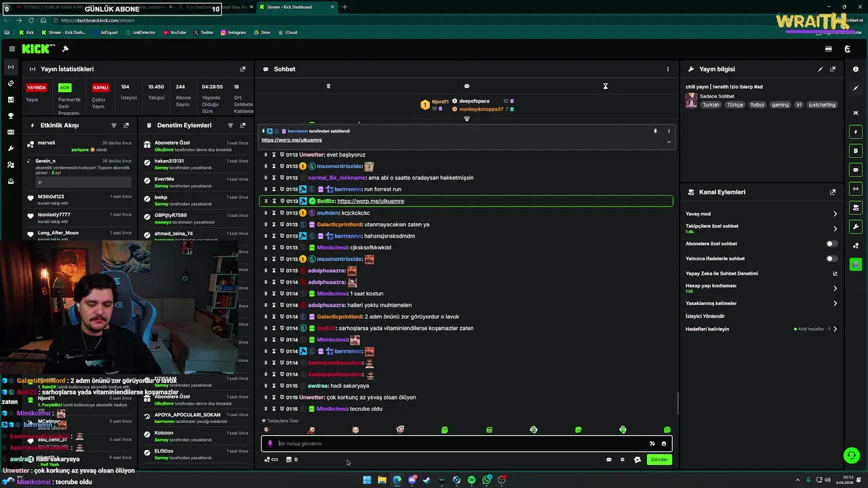Pop out the Etkinlik Akışı panel
Viewport: 868px width, 488px height.
click(x=126, y=125)
